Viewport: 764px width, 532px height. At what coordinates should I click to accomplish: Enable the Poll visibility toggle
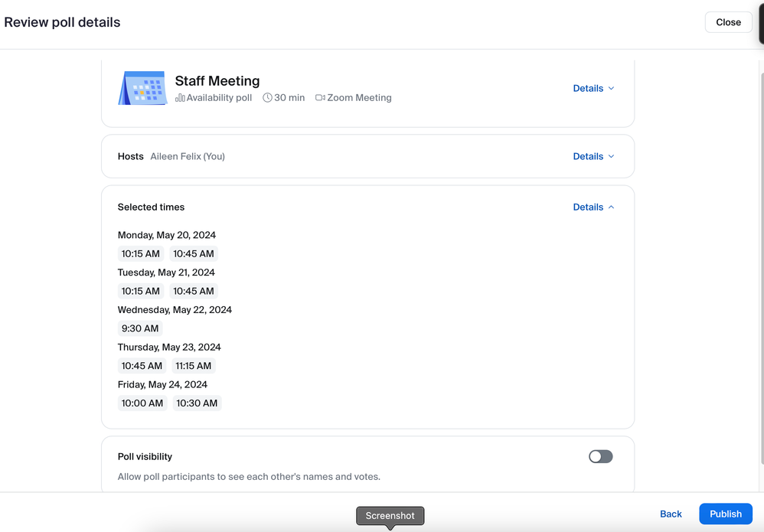pos(600,457)
